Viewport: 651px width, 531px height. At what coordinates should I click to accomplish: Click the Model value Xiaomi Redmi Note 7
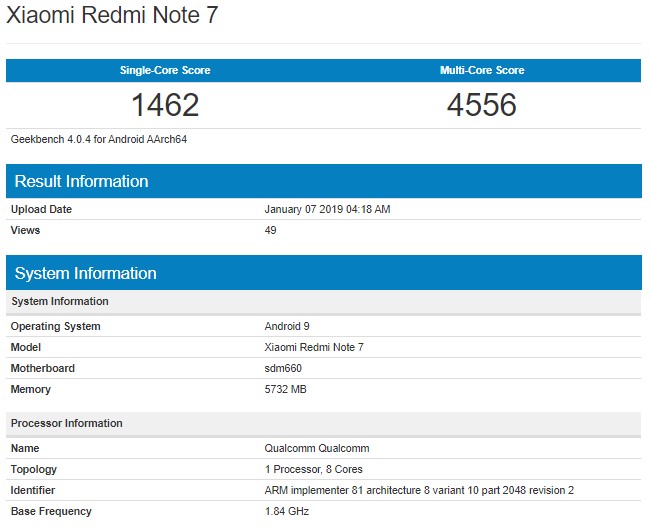pos(314,347)
